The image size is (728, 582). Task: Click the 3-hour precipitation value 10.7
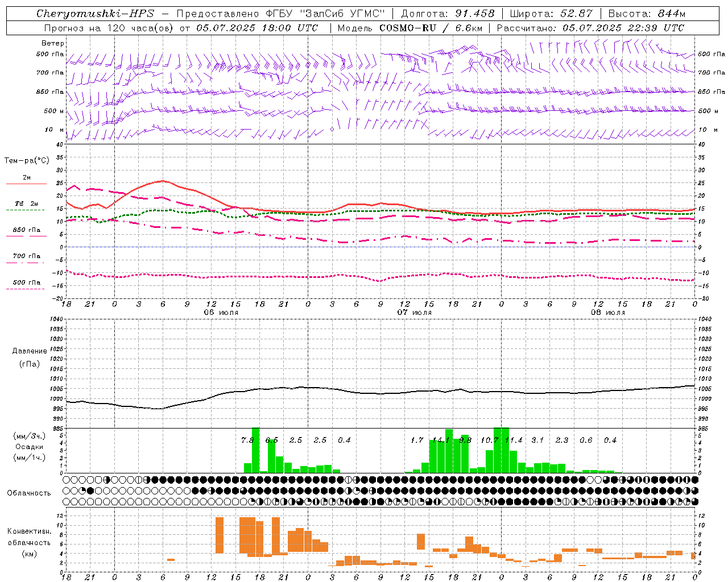490,440
